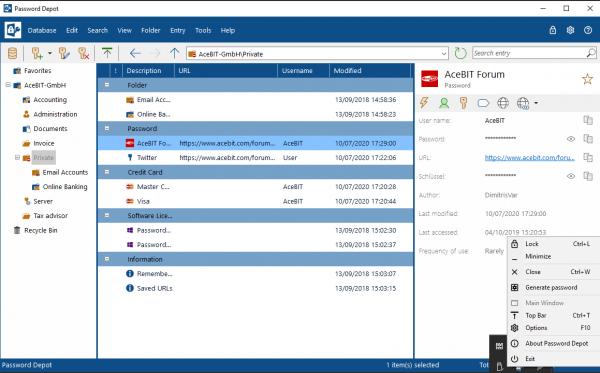Collapse the Private folder tree node
600x373 pixels.
click(x=17, y=157)
